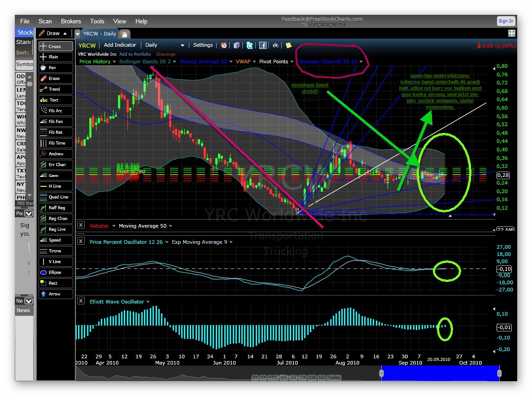Open the Scan menu
532x396 pixels.
pyautogui.click(x=45, y=21)
